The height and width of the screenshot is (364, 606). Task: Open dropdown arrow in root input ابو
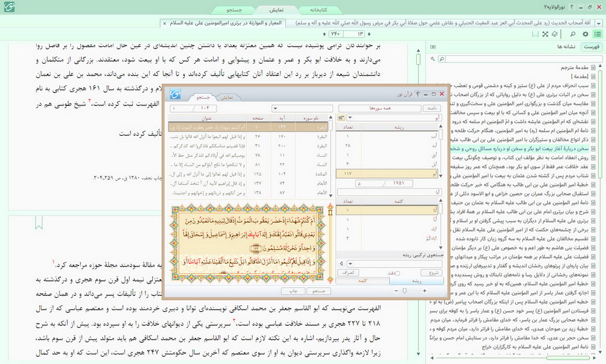(350, 117)
